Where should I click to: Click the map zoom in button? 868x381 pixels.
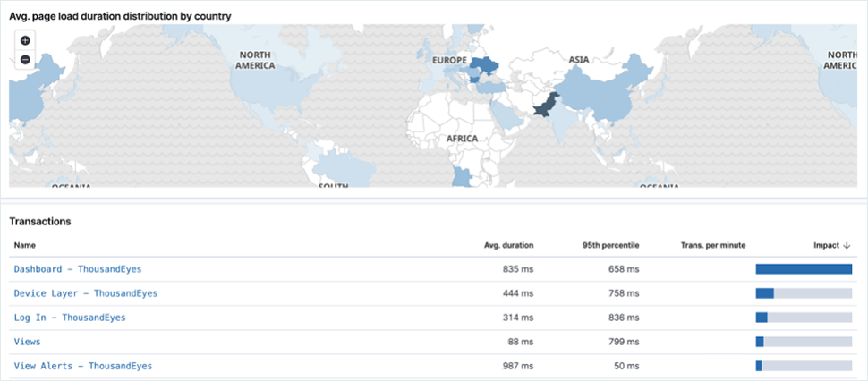click(25, 40)
